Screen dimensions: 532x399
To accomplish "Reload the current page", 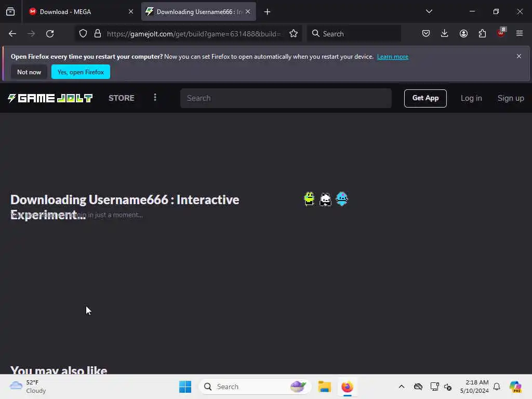I will tap(50, 34).
